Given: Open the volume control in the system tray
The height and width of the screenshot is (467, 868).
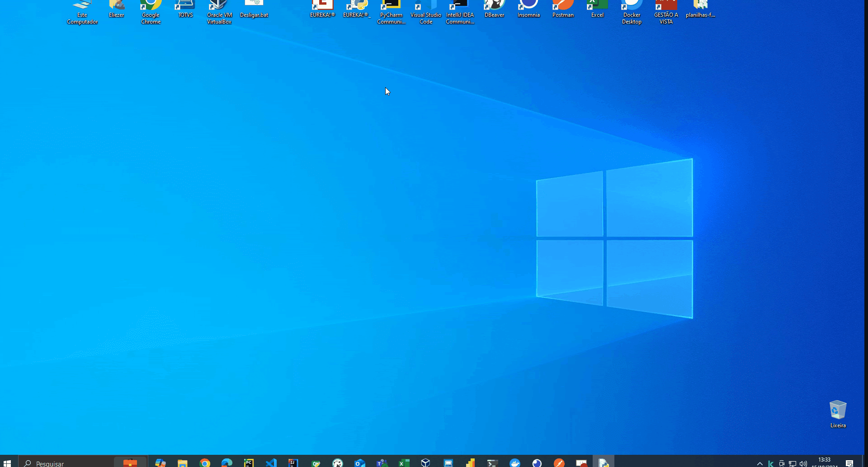Looking at the screenshot, I should (803, 463).
